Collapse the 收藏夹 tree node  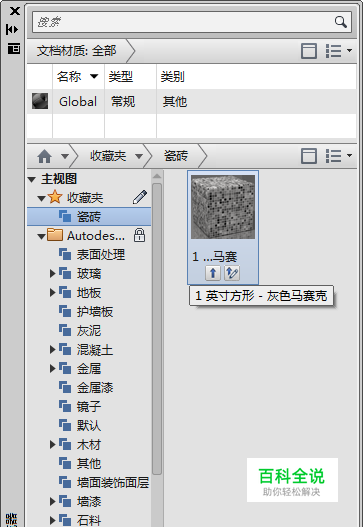click(42, 198)
